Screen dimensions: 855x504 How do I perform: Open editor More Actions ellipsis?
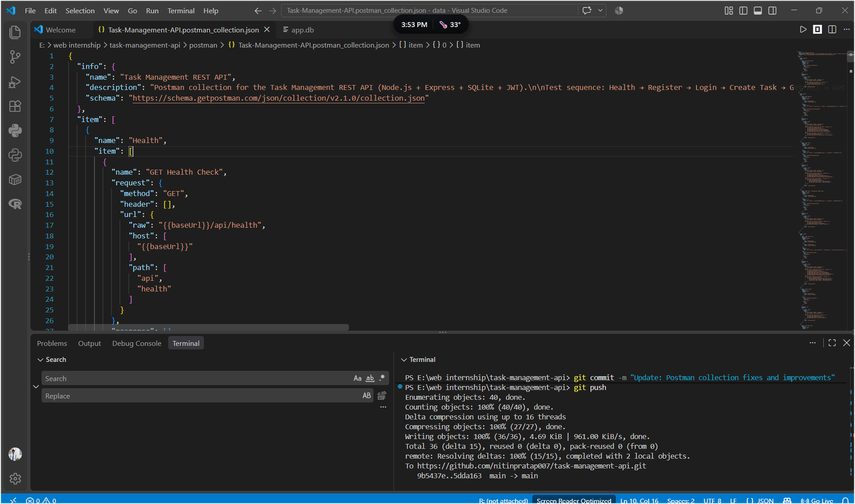click(846, 29)
